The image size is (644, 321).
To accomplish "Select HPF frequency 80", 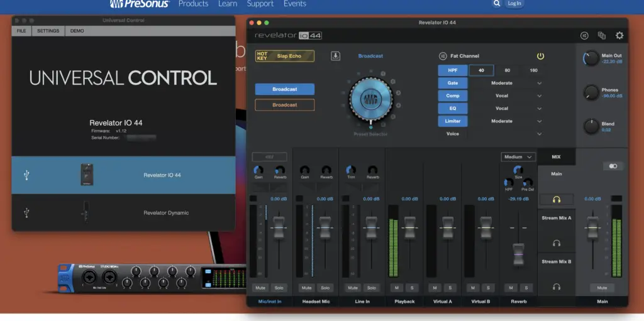I will click(508, 70).
